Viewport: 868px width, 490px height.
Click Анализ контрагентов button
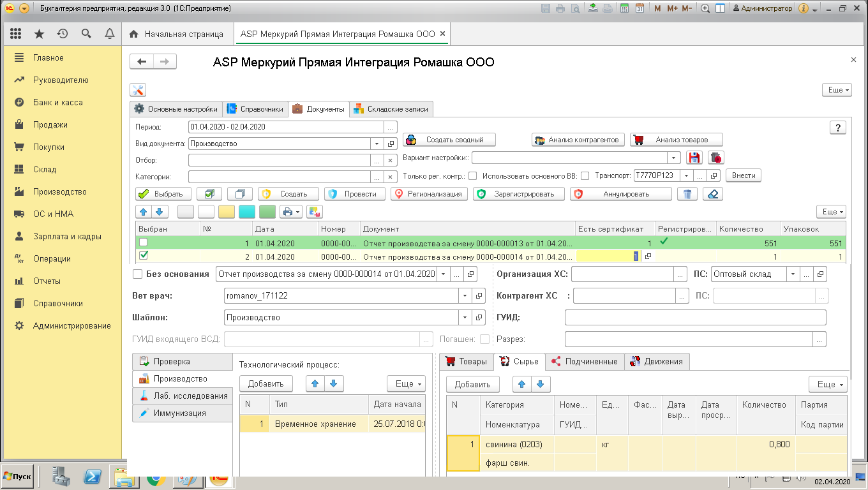(x=578, y=140)
